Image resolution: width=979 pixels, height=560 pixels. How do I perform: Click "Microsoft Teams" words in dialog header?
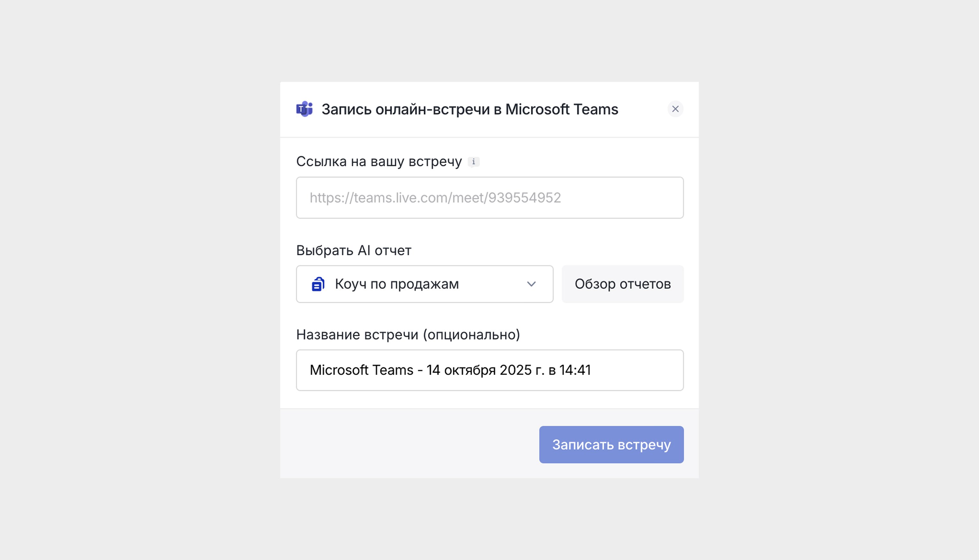coord(561,110)
